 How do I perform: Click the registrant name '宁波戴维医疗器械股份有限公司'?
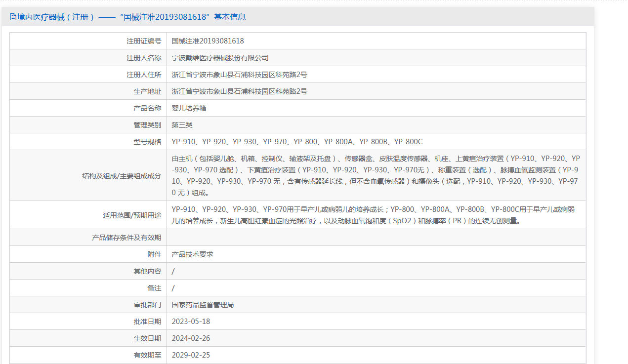pyautogui.click(x=220, y=58)
